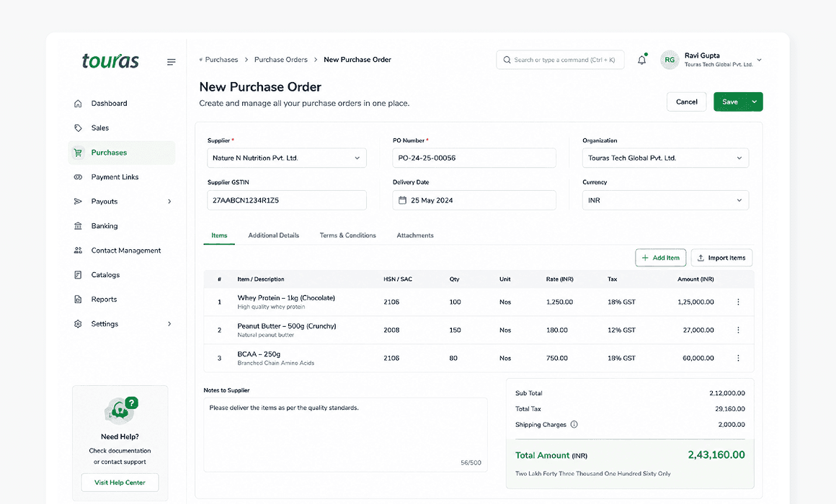Click the Save button
The height and width of the screenshot is (504, 836).
click(x=730, y=102)
